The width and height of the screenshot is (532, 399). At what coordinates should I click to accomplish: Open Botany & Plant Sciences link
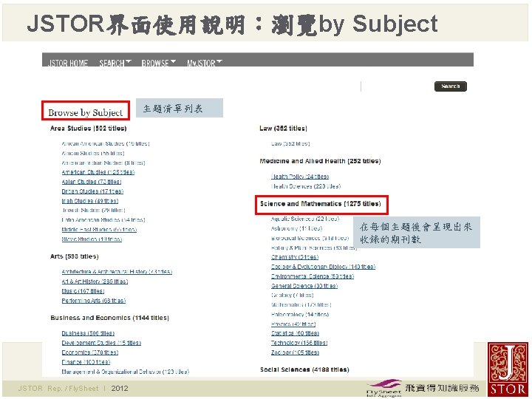(314, 248)
